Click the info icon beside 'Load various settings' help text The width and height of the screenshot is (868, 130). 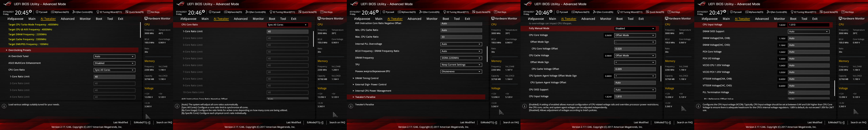coord(4,106)
